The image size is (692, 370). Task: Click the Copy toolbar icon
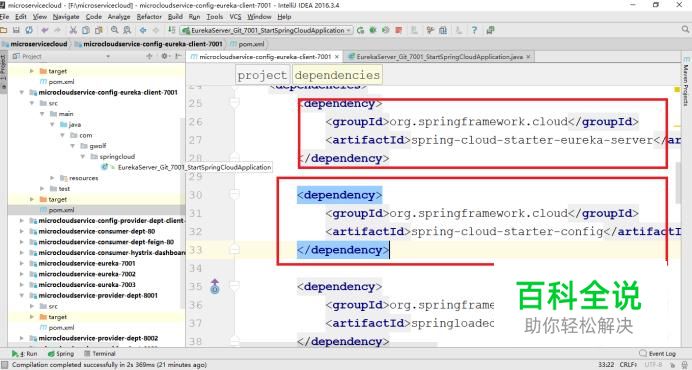(86, 30)
